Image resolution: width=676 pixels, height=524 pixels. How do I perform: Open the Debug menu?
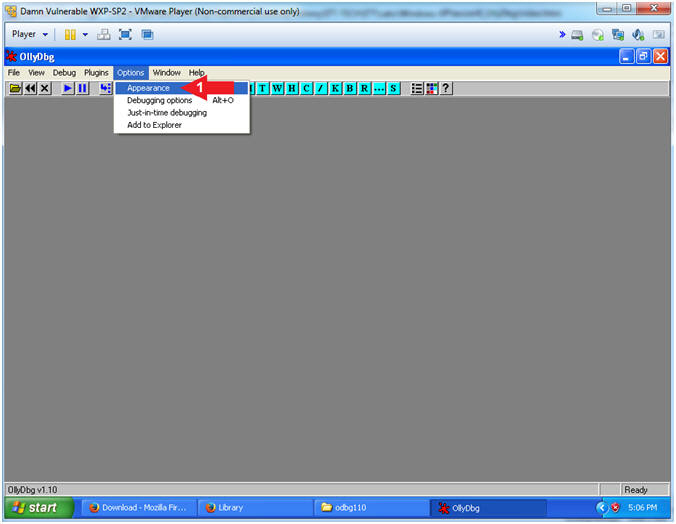point(64,72)
